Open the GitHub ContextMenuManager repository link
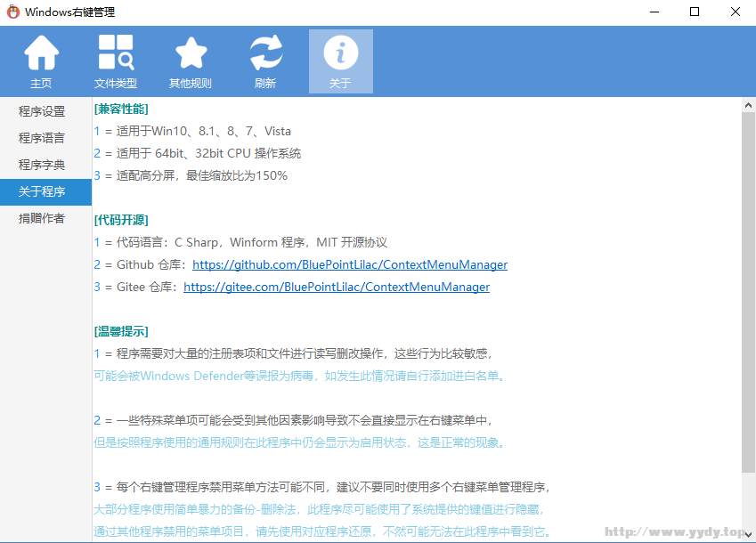This screenshot has width=756, height=543. (x=350, y=264)
